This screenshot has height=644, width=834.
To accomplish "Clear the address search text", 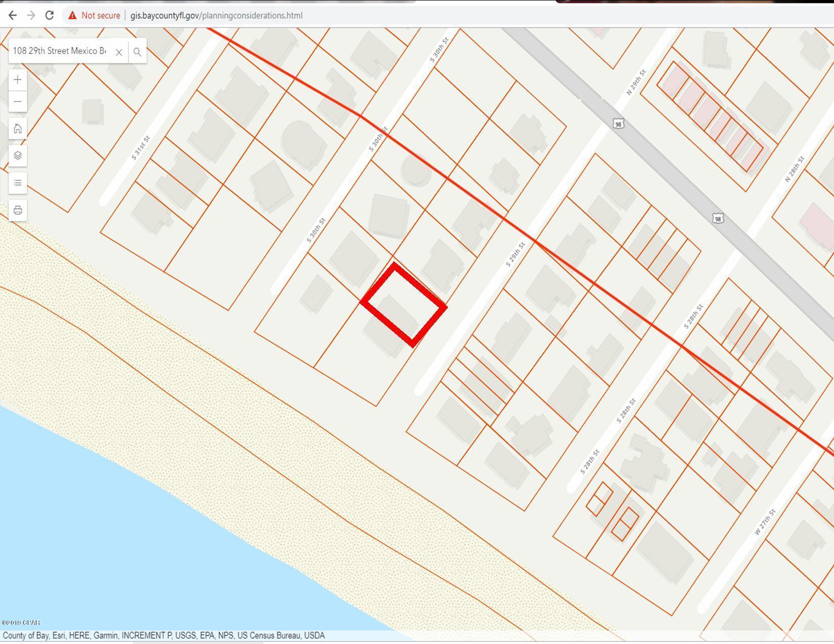I will (119, 52).
